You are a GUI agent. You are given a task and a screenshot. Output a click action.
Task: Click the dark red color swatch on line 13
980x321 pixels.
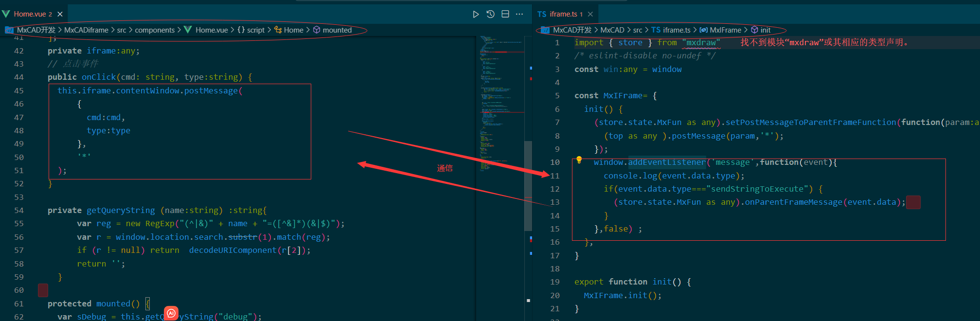coord(913,202)
